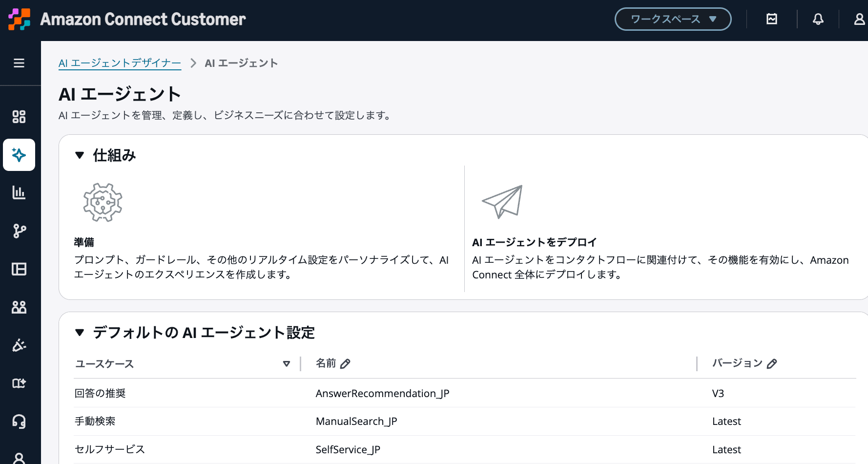
Task: Select the V3 version cell
Action: (x=718, y=393)
